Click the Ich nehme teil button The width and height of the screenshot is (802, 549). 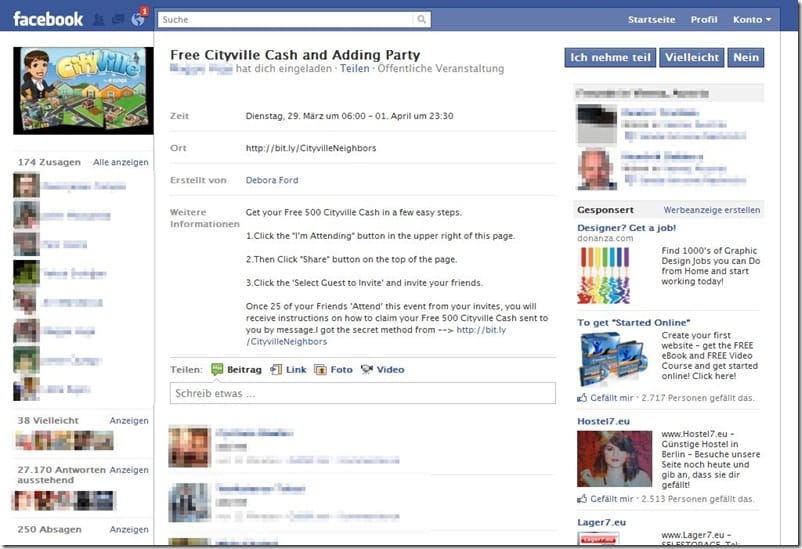click(x=610, y=57)
